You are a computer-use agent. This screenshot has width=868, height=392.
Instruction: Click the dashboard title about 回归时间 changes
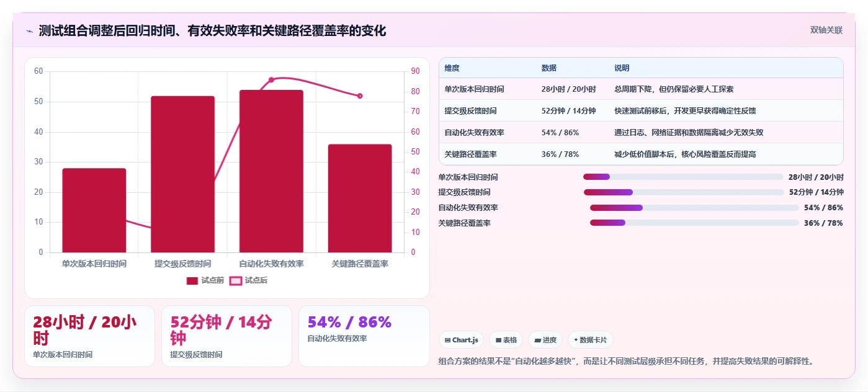click(212, 31)
